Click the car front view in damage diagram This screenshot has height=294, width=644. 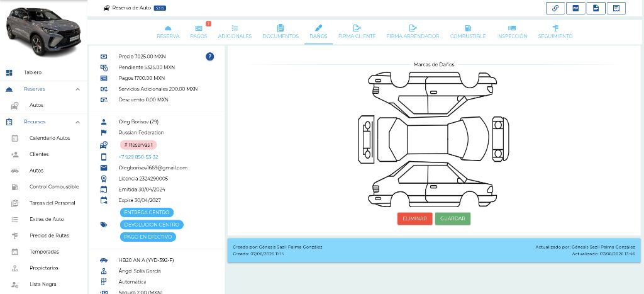(x=500, y=139)
